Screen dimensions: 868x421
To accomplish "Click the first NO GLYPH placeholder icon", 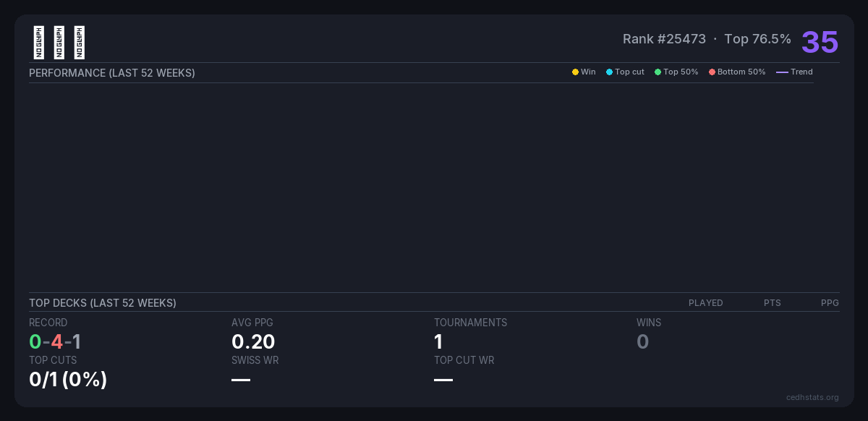I will coord(39,43).
